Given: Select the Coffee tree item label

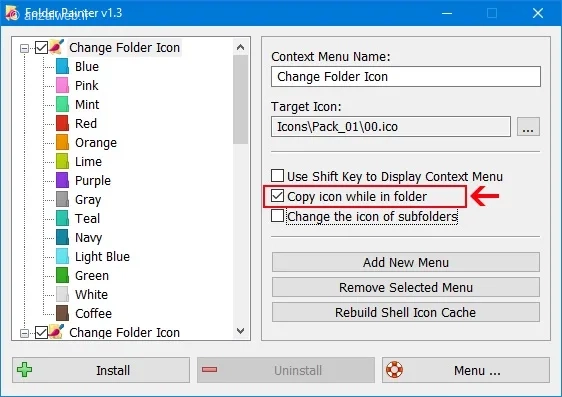Looking at the screenshot, I should pos(94,313).
